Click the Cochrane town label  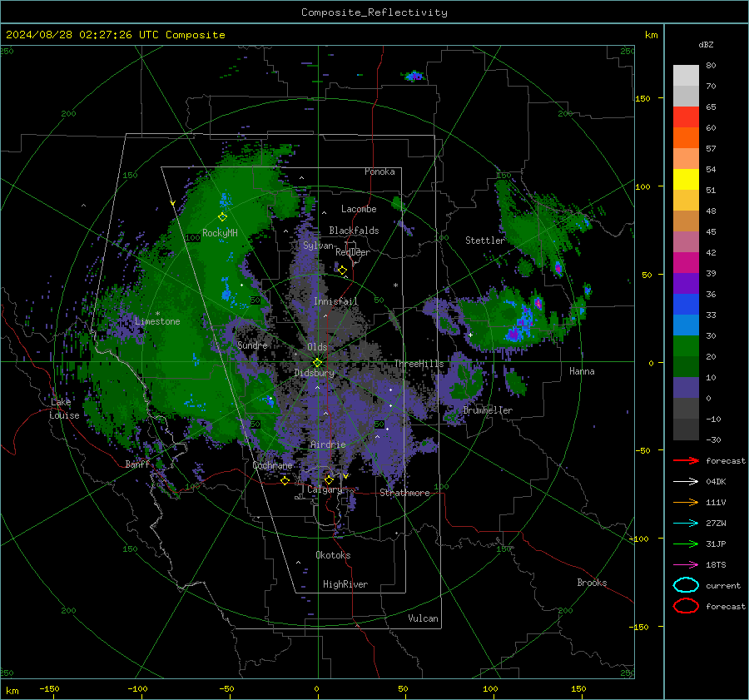[272, 465]
